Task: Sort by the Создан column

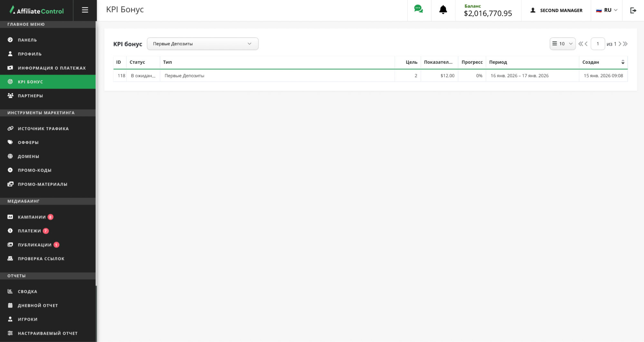Action: (622, 62)
